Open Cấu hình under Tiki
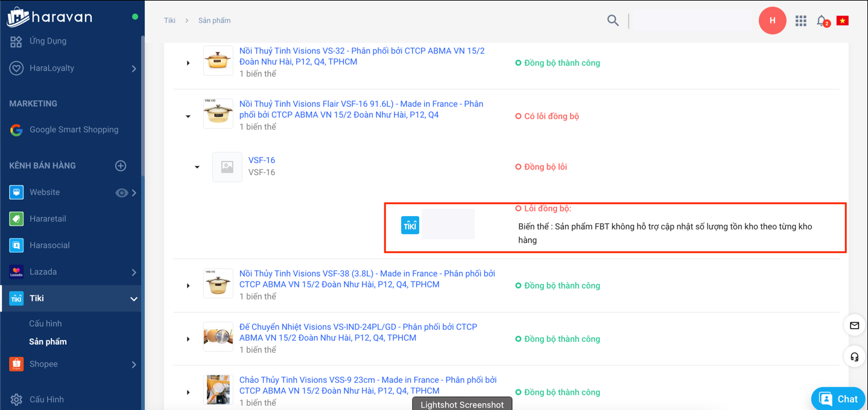 point(45,324)
